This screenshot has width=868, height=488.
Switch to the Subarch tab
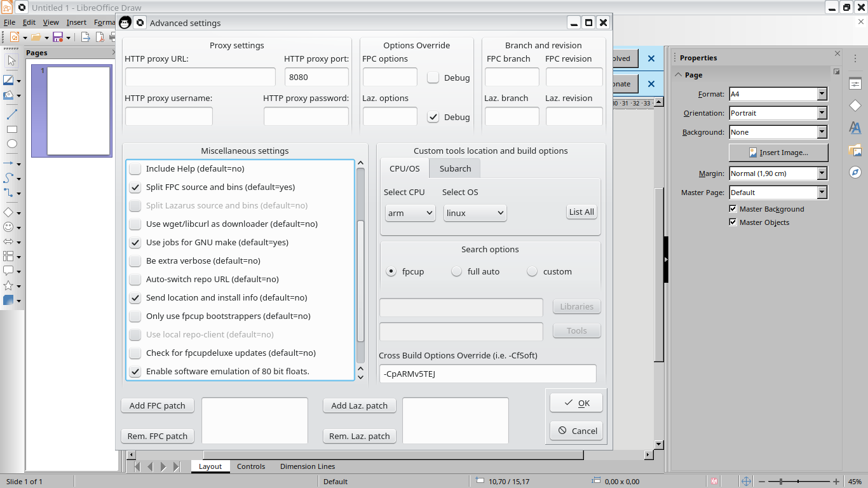coord(455,168)
